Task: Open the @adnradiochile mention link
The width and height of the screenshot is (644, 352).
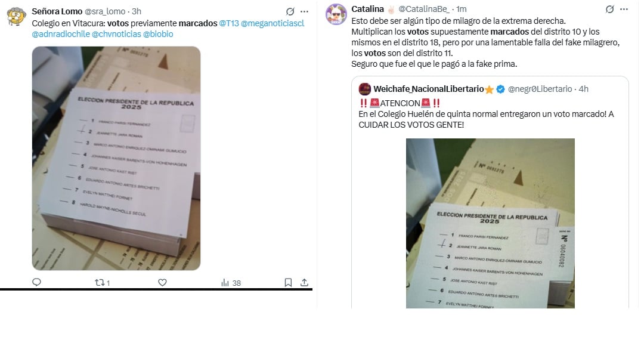Action: coord(61,34)
